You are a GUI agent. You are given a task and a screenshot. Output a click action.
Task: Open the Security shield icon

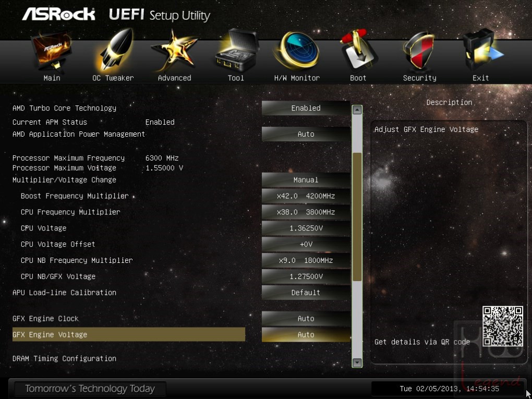(x=420, y=51)
